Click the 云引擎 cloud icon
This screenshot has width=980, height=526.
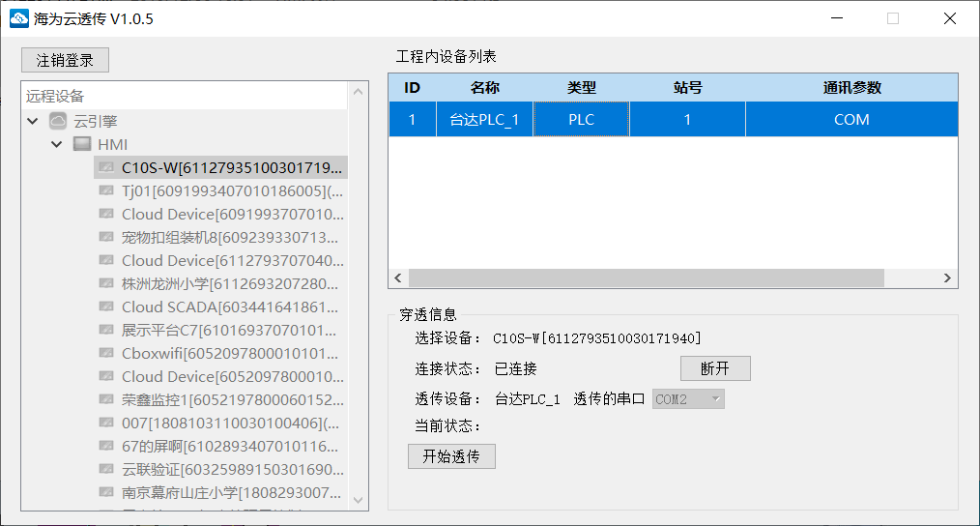tap(58, 121)
